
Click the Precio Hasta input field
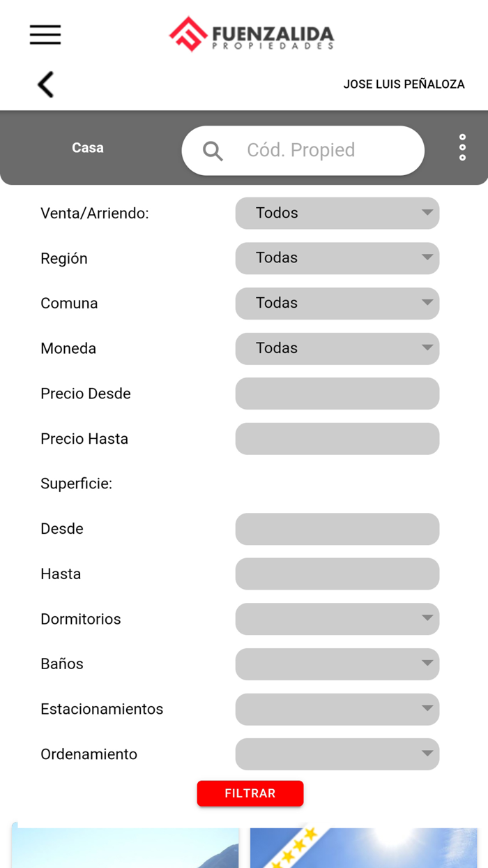(x=337, y=438)
